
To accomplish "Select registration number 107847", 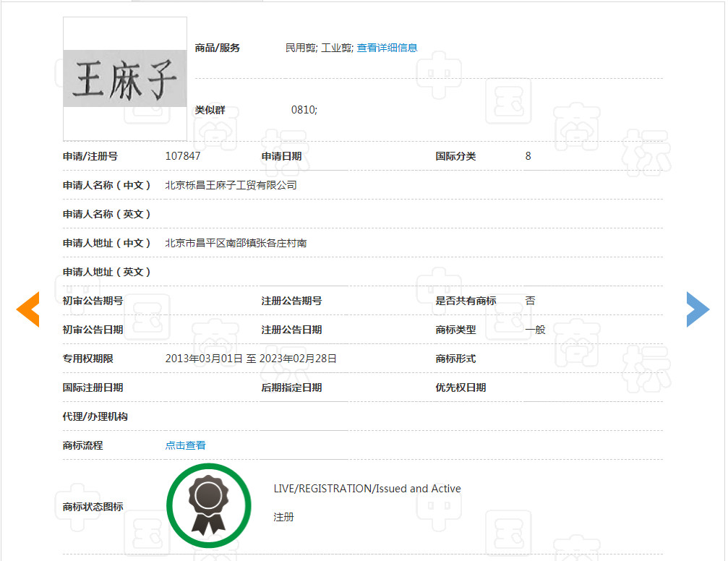I will tap(183, 156).
